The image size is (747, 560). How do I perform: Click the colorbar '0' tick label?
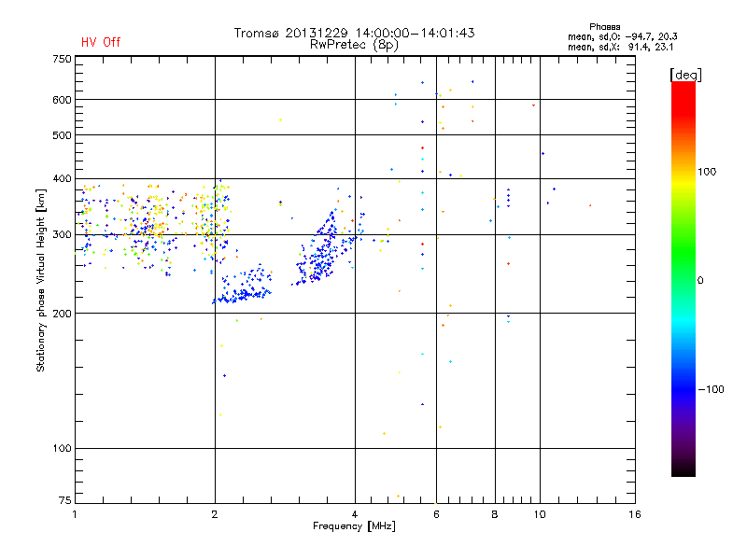700,280
